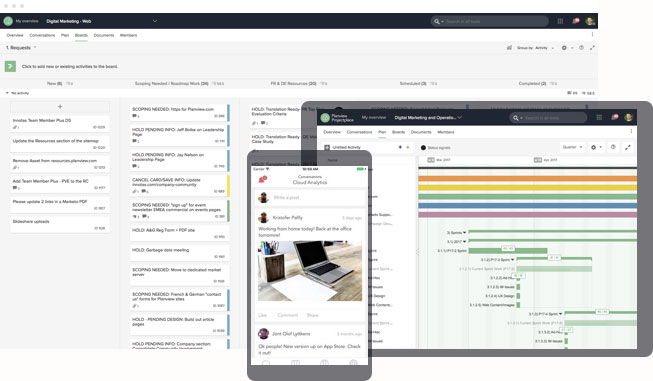Open notifications bell in tablet top bar
This screenshot has height=381, width=653.
point(614,117)
